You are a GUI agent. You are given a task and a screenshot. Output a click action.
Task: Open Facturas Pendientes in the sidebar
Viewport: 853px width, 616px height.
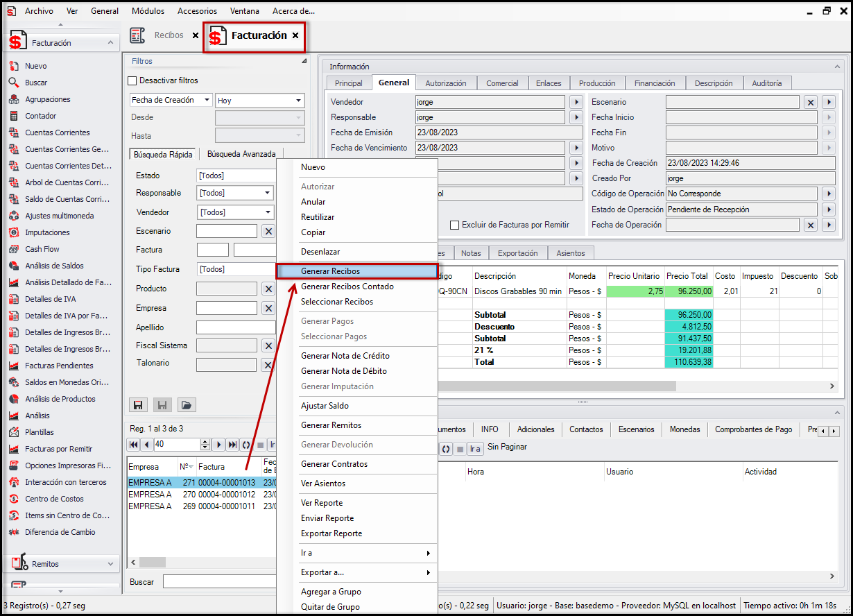point(59,366)
